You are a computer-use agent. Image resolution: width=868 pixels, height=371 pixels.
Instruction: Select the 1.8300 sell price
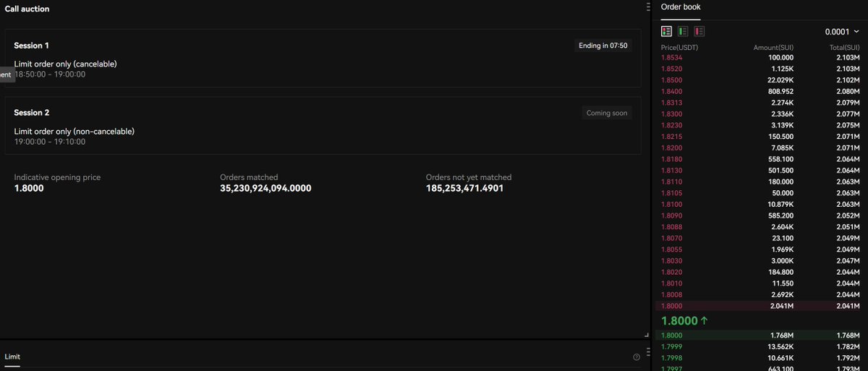point(671,114)
